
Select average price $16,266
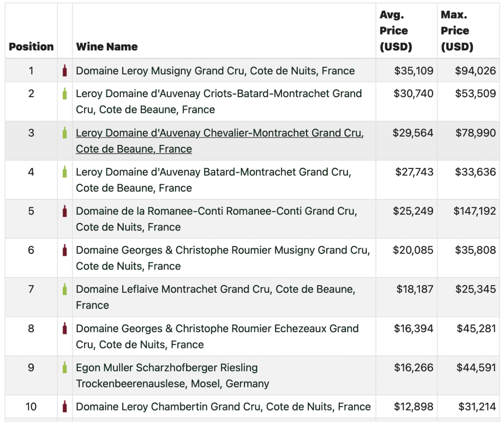click(413, 368)
